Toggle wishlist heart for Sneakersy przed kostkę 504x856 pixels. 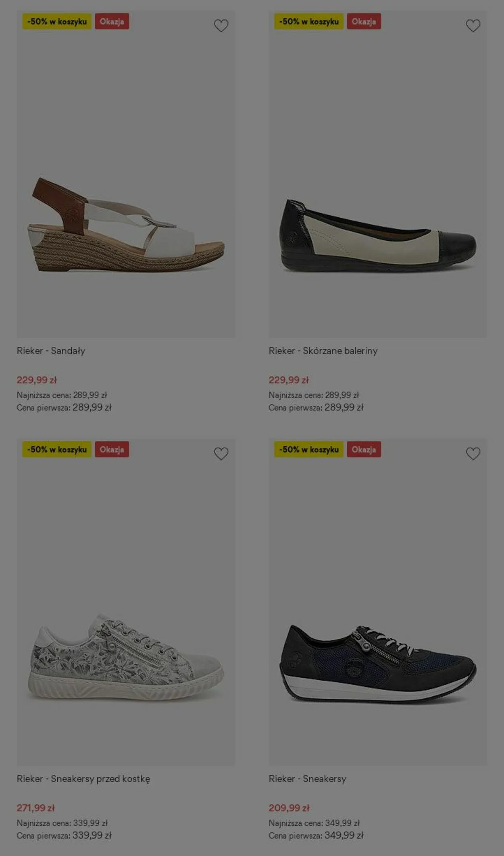click(221, 454)
